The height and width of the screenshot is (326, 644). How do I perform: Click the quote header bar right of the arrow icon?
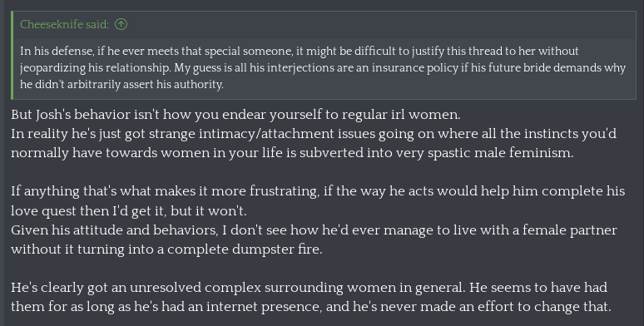point(382,25)
